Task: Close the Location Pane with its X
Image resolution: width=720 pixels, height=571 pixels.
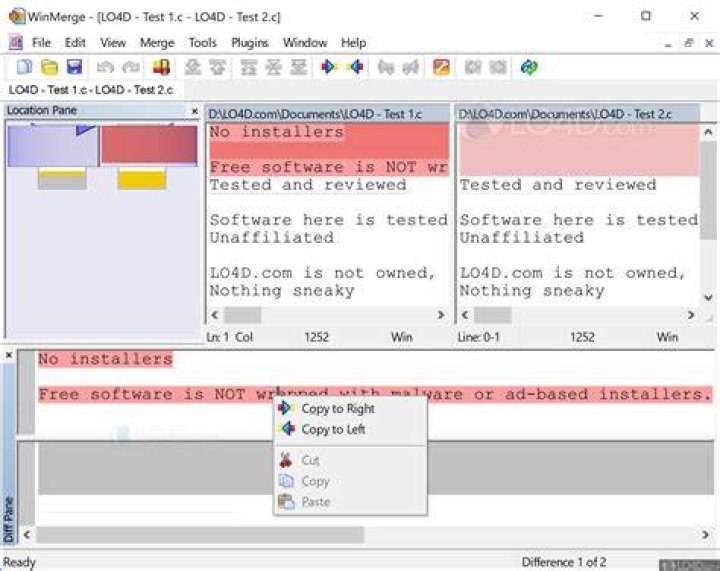Action: 195,111
